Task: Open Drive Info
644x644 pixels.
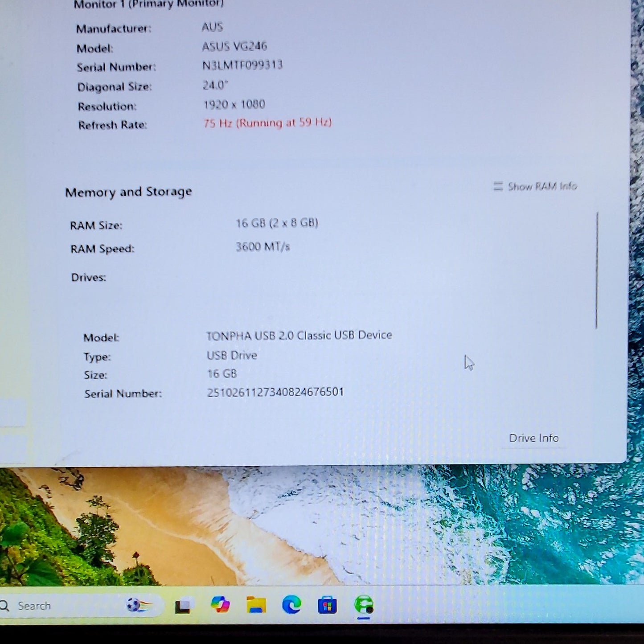Action: 534,438
